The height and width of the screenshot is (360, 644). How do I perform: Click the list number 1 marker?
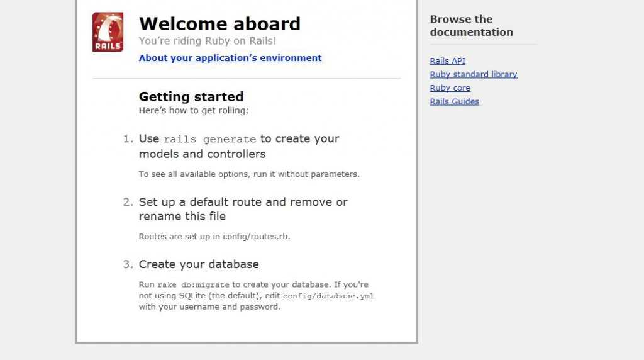point(128,139)
